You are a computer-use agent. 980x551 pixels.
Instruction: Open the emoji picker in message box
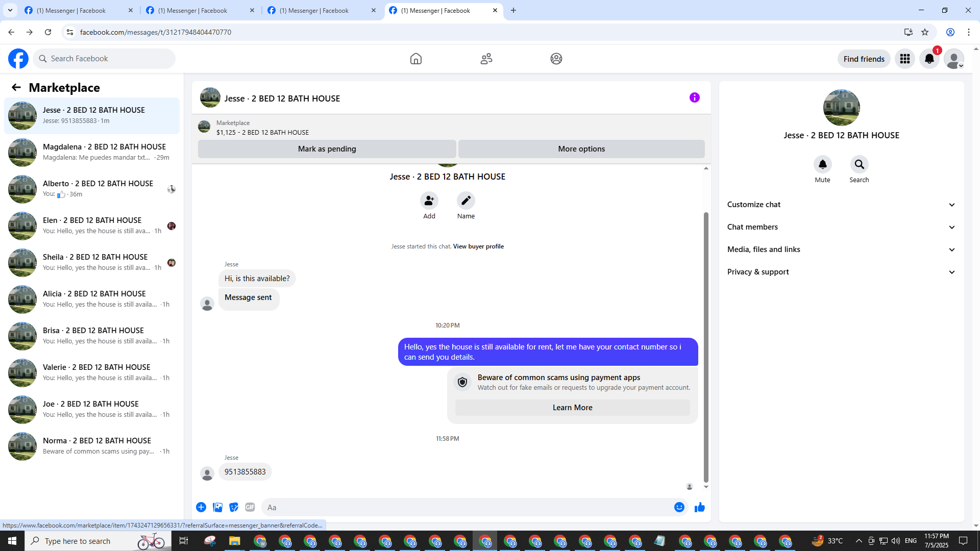[x=679, y=507]
